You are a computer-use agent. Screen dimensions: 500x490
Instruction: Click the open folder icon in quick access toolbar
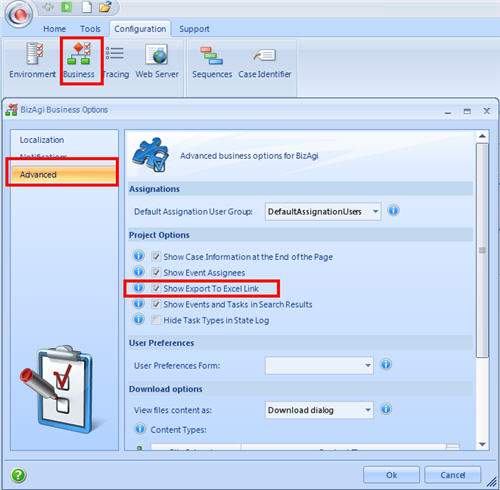point(105,7)
